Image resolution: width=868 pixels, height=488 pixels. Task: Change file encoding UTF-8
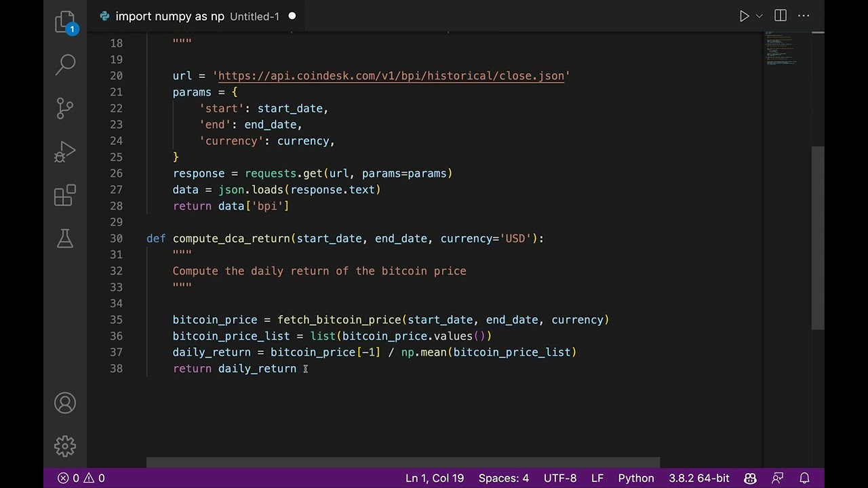click(560, 478)
